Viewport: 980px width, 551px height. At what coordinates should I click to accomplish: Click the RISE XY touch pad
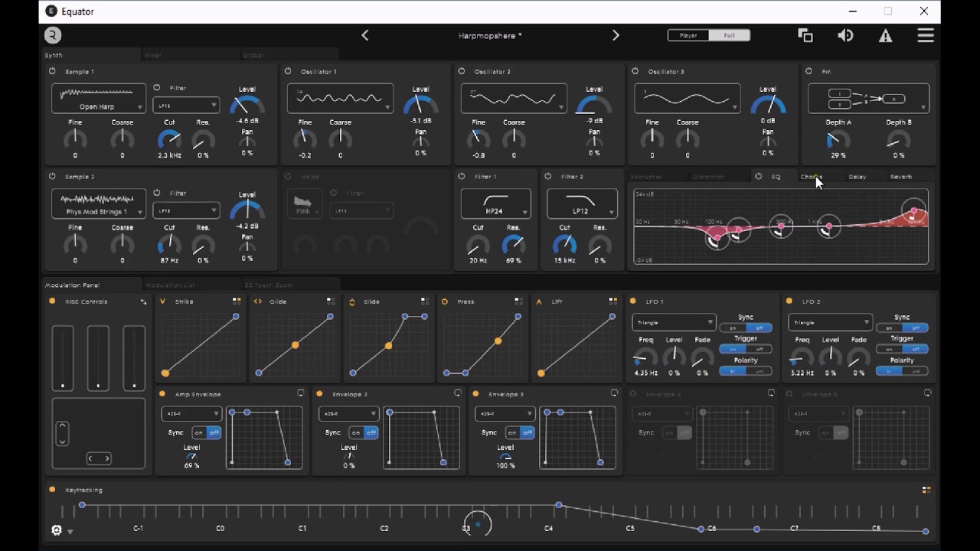click(99, 433)
